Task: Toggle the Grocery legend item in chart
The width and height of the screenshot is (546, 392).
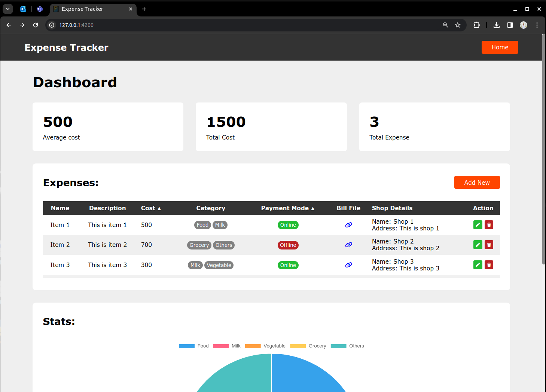Action: 308,346
